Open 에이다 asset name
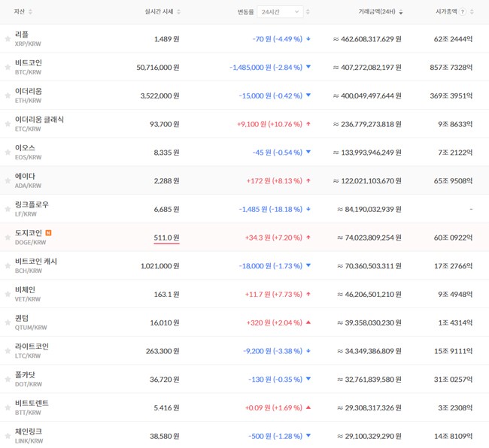The height and width of the screenshot is (448, 489). [x=25, y=176]
